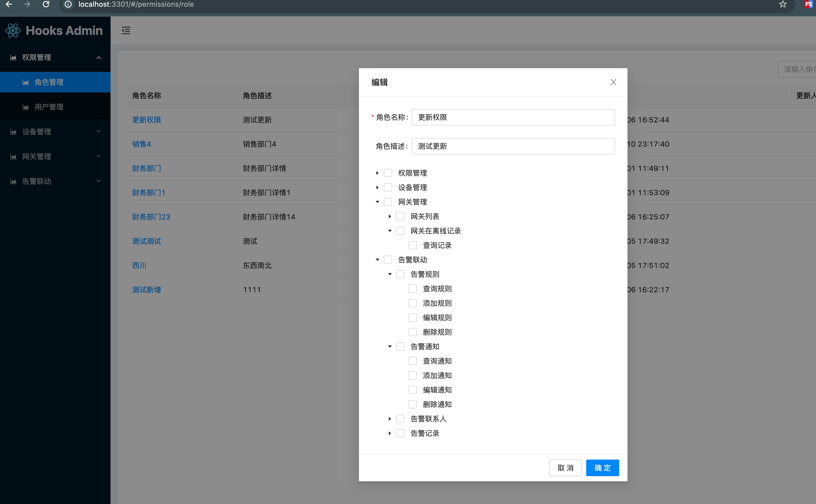Expand the 权限管理 tree node arrow
Viewport: 816px width, 504px height.
coord(377,173)
